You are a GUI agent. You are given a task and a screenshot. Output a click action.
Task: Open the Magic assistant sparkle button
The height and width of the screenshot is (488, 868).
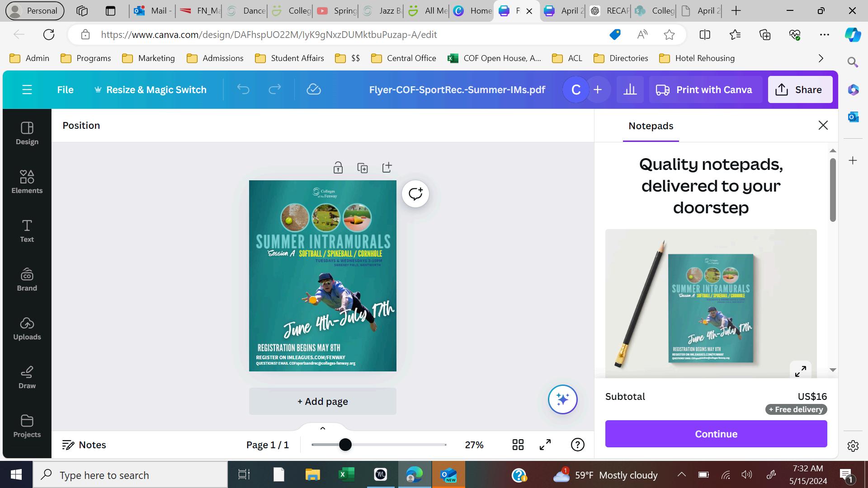pyautogui.click(x=562, y=399)
